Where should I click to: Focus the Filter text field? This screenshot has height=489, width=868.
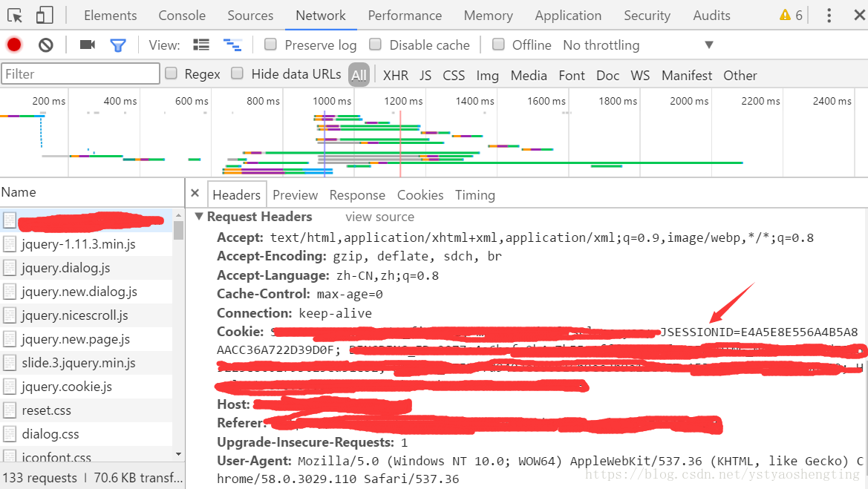(81, 73)
